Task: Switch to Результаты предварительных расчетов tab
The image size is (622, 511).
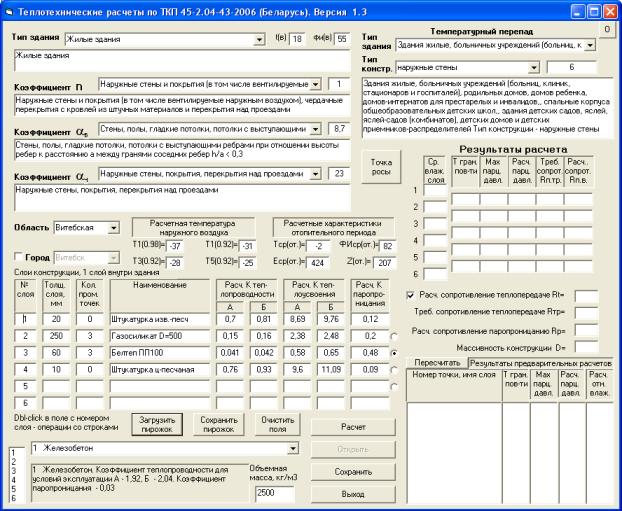Action: click(x=541, y=363)
